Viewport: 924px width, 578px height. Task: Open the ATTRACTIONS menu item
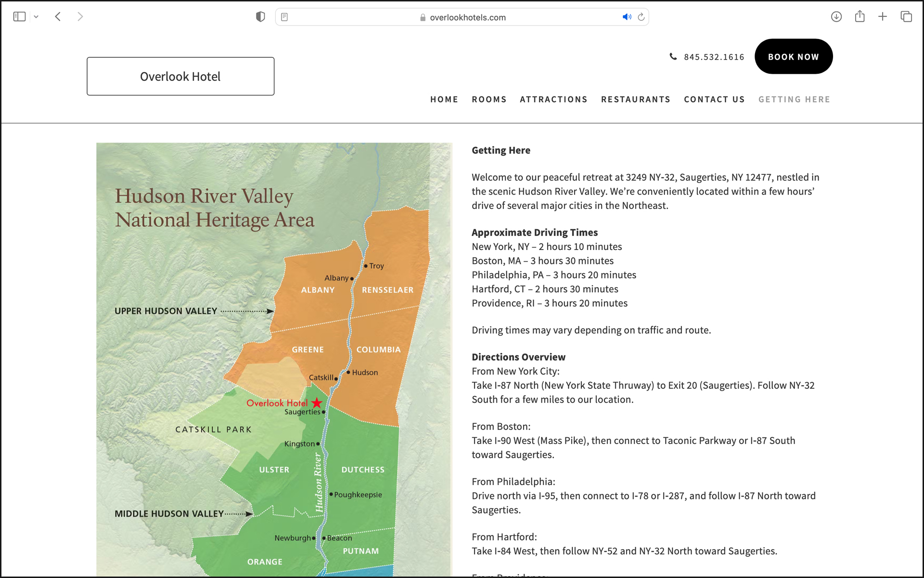(553, 99)
